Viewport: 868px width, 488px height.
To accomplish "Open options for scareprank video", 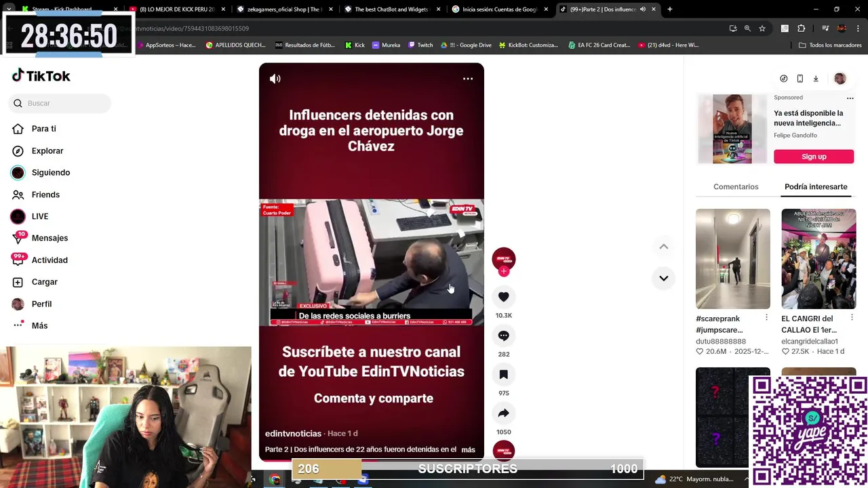I will (766, 317).
